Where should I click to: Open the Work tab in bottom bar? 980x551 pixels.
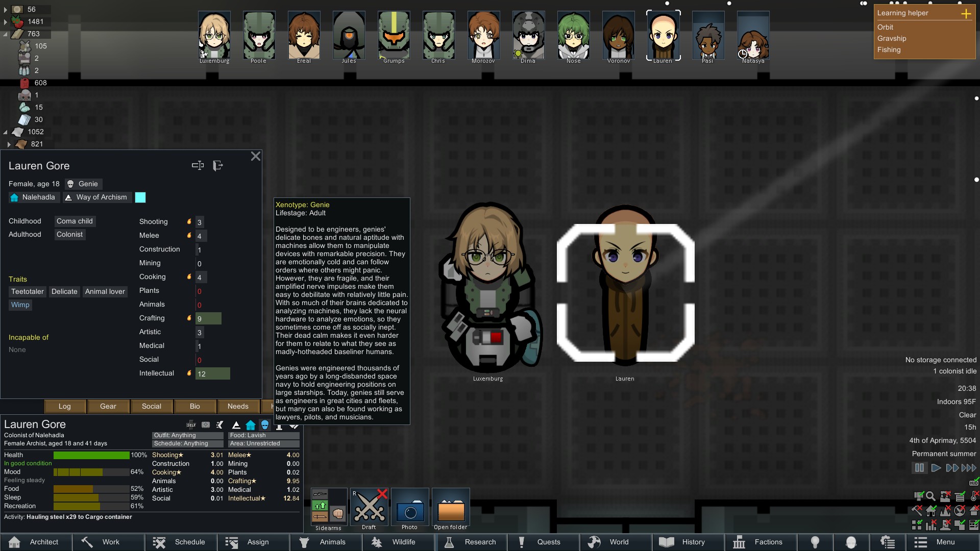coord(109,542)
